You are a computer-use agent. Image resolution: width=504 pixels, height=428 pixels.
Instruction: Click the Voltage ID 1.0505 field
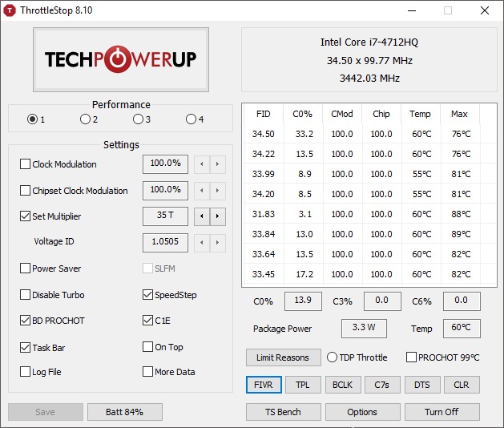(166, 243)
